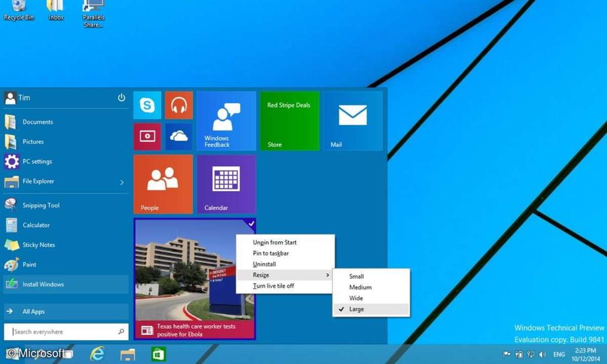The height and width of the screenshot is (364, 607).
Task: Choose Uninstall from context menu
Action: click(x=285, y=264)
